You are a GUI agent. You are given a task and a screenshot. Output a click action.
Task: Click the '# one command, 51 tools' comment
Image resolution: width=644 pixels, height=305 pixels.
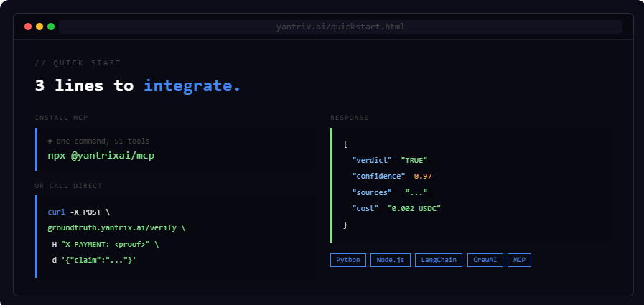[98, 141]
